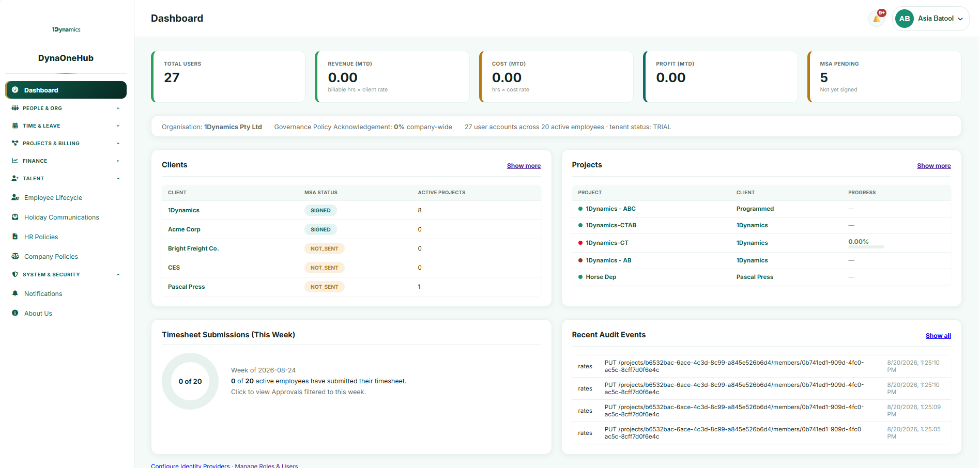
Task: Click the audit event at 1:25:05 PM
Action: pos(761,433)
